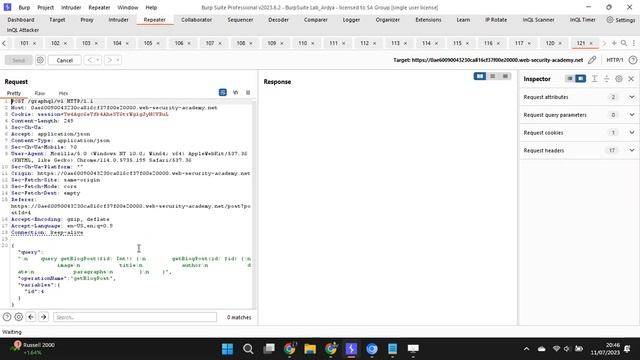Click the operationName line in request body
Viewport: 640px width, 360px height.
click(67, 278)
